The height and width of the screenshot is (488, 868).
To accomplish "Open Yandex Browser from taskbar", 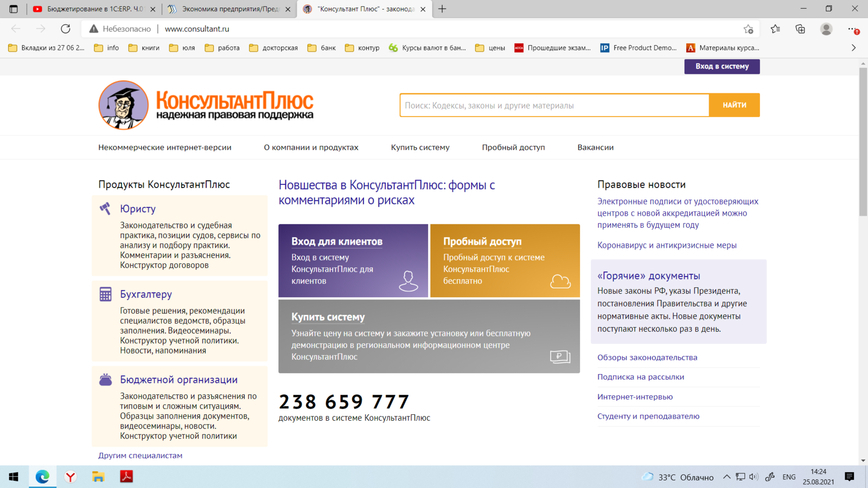I will tap(70, 477).
